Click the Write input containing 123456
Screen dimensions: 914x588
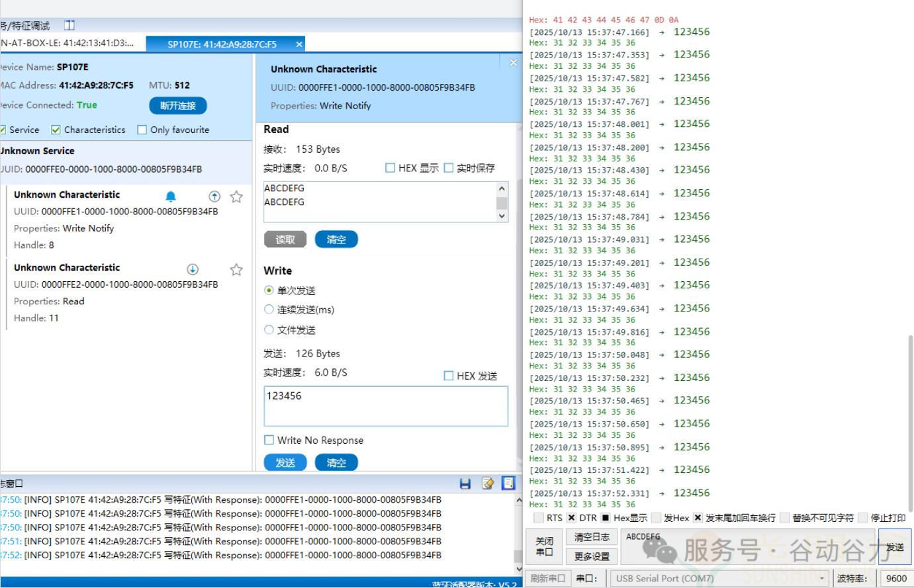click(386, 406)
